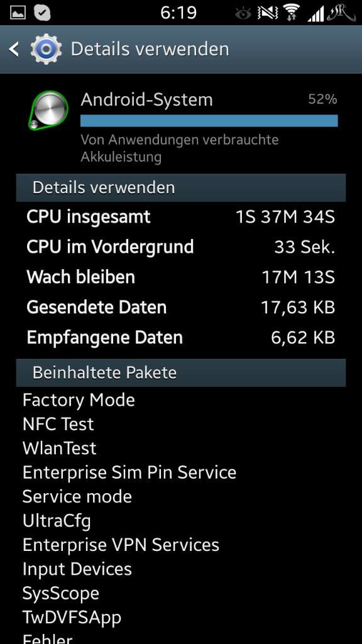Image resolution: width=362 pixels, height=644 pixels.
Task: Tap the back arrow in header
Action: 14,49
